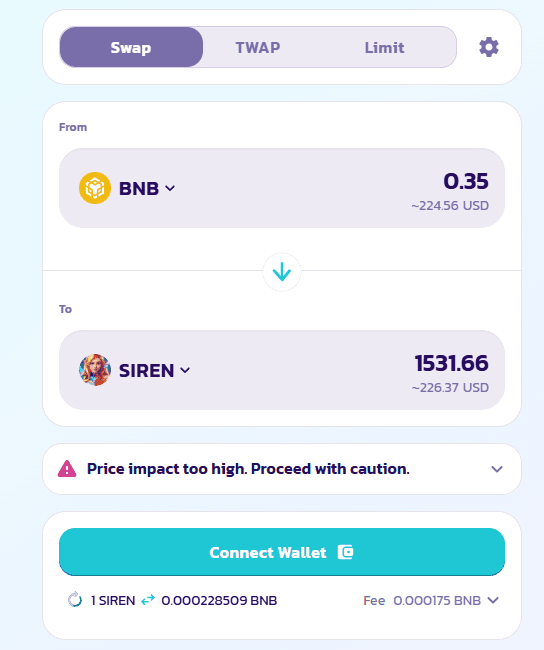Viewport: 544px width, 650px height.
Task: Edit the To amount 1531.66
Action: 452,363
